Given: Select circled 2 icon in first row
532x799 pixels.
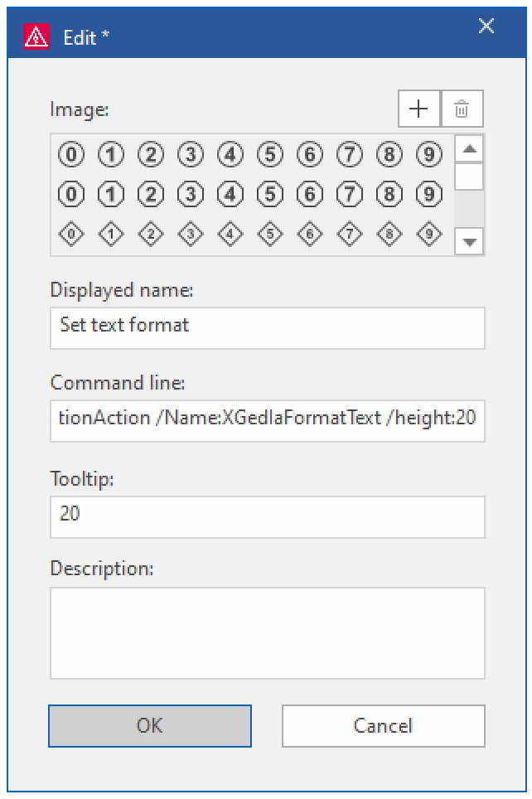Looking at the screenshot, I should [x=151, y=154].
